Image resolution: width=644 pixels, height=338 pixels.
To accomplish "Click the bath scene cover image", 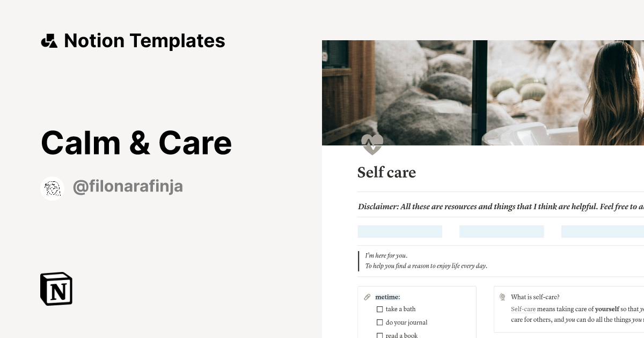I will [483, 91].
